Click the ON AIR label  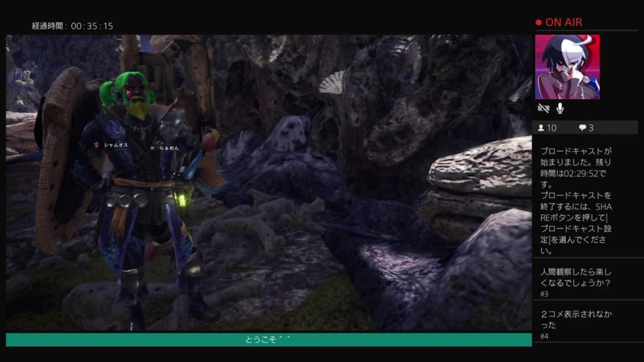(x=563, y=23)
